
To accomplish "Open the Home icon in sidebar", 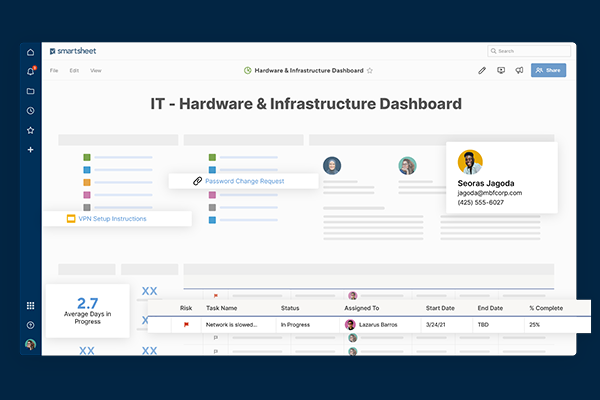I will 31,52.
